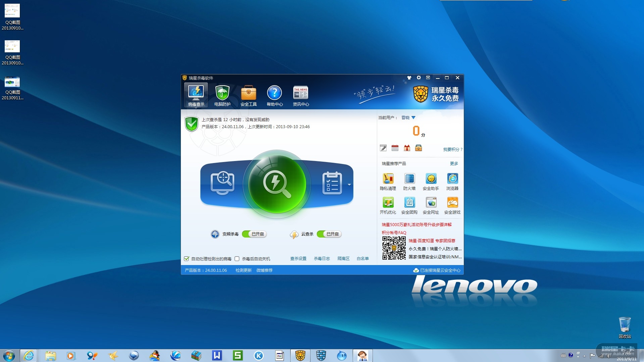Click the QR code image
This screenshot has width=644, height=362.
click(394, 248)
